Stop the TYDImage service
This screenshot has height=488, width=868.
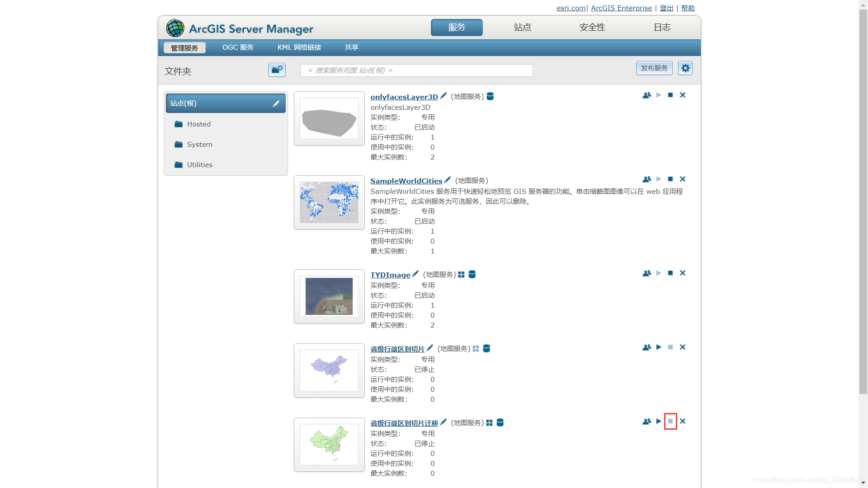(x=670, y=273)
